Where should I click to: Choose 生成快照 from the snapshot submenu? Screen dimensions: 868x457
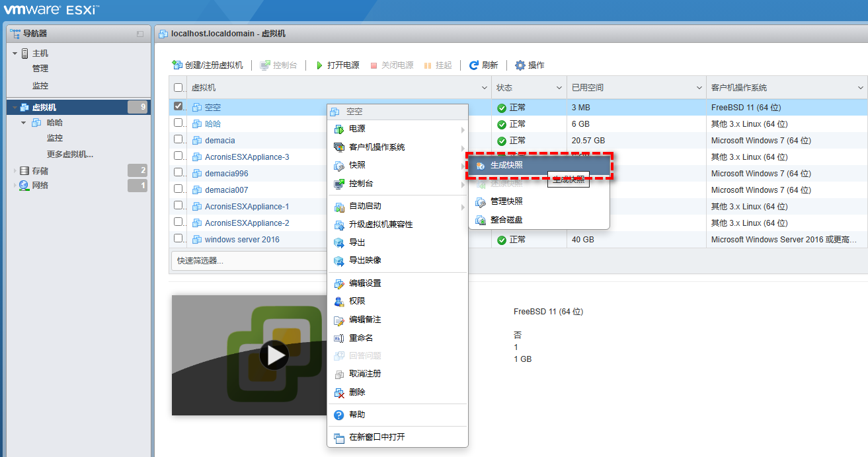(x=539, y=165)
